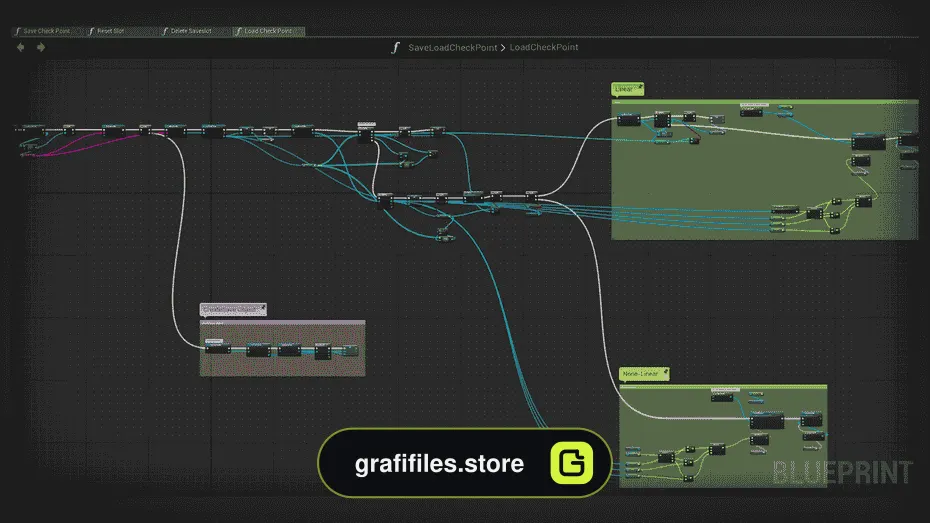Toggle the pin on the Linear comment bubble
This screenshot has width=930, height=523.
[x=639, y=88]
